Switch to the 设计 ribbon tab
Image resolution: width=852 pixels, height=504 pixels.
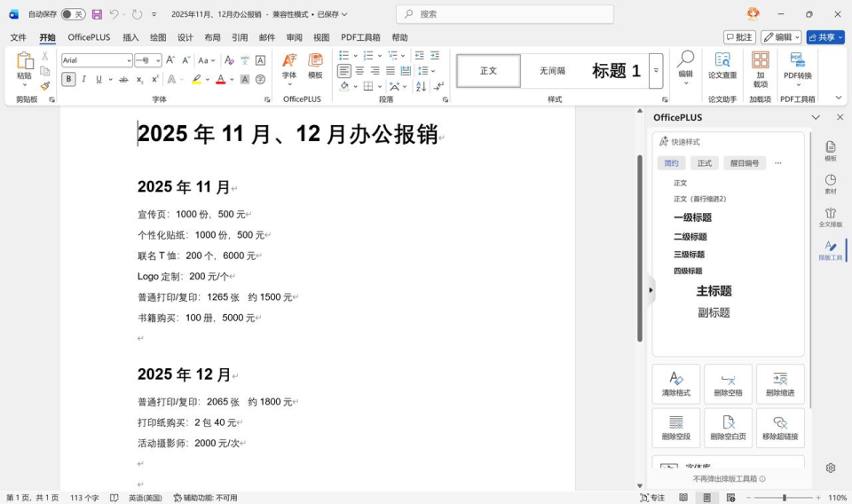[x=185, y=37]
